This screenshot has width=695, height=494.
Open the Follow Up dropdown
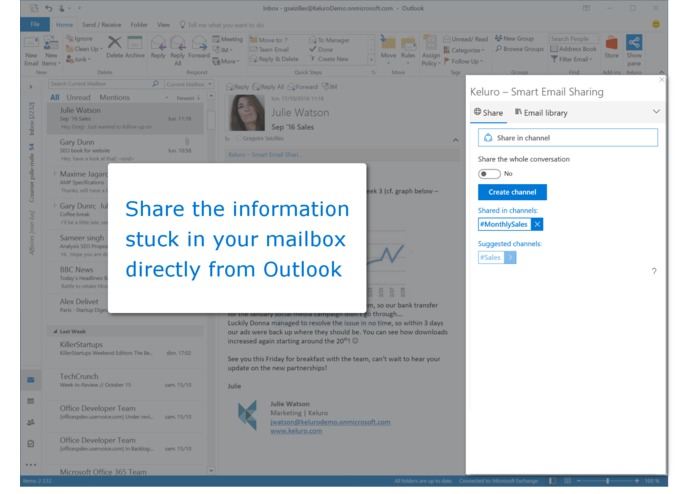[463, 61]
